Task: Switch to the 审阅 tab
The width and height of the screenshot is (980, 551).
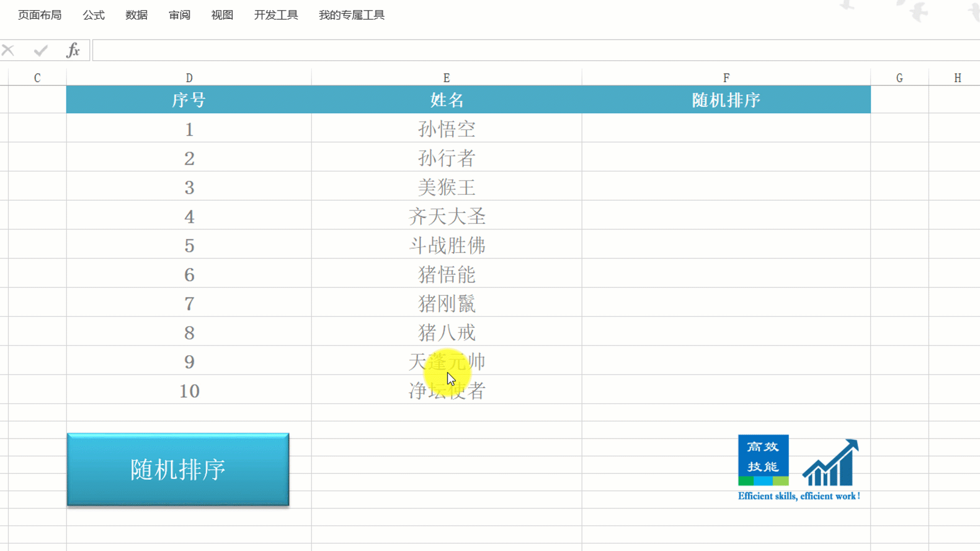Action: pos(180,15)
